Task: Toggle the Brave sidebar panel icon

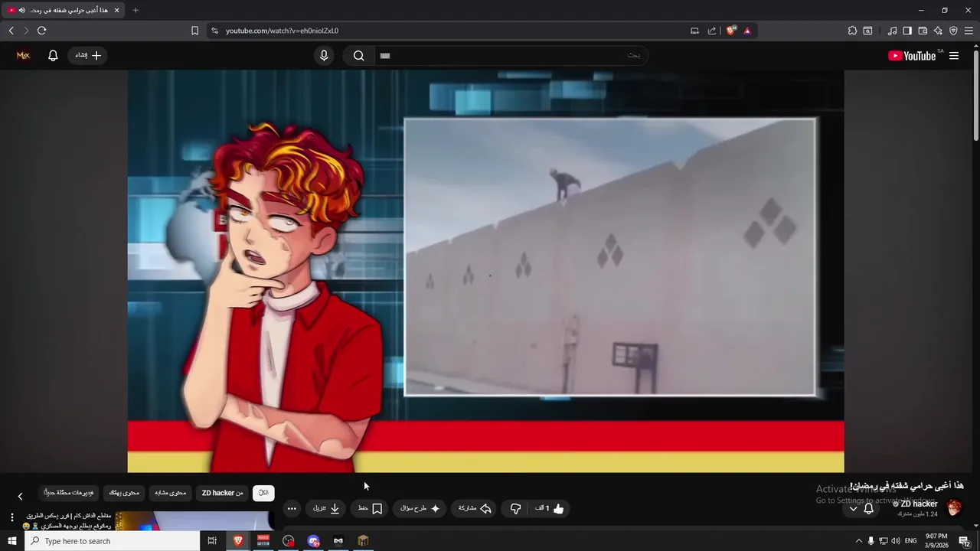Action: [907, 31]
